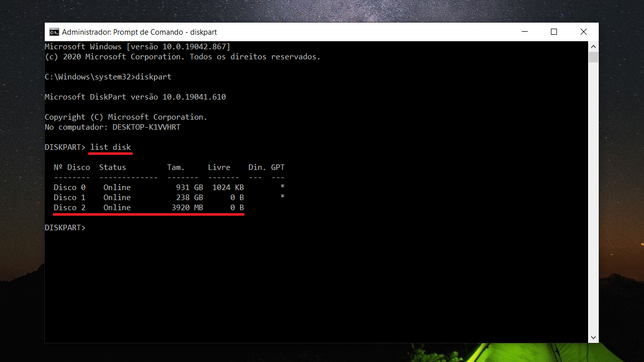Click the '0 B' free value for Disco 2
Screen dimensions: 644x362
(237, 208)
